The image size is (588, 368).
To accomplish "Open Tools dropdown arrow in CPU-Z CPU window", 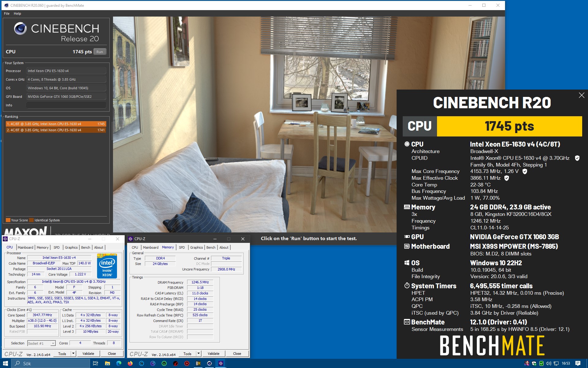I will [x=73, y=354].
